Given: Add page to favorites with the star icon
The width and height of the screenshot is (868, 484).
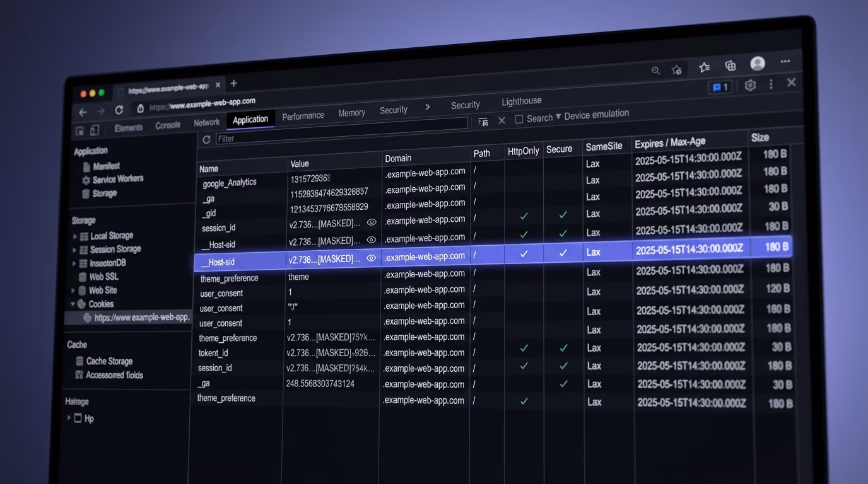Looking at the screenshot, I should pyautogui.click(x=677, y=69).
